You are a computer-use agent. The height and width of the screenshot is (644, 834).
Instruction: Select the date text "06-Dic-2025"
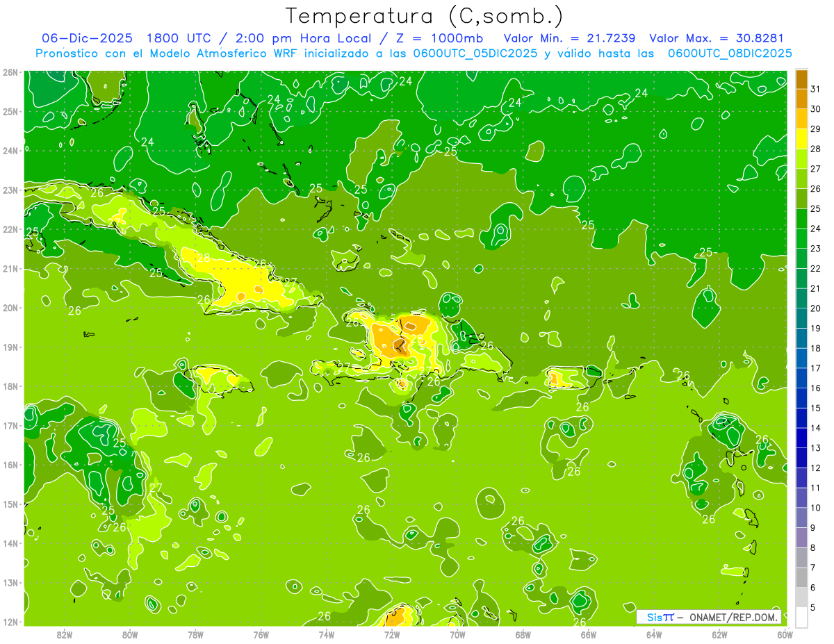point(88,38)
